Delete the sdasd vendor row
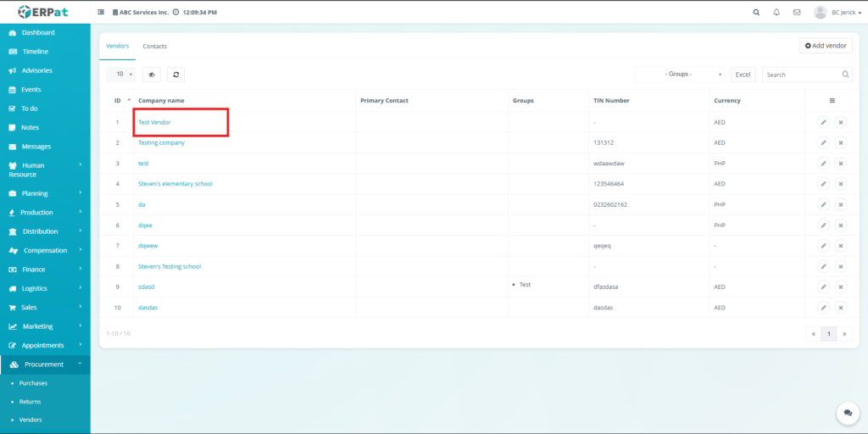 point(840,287)
